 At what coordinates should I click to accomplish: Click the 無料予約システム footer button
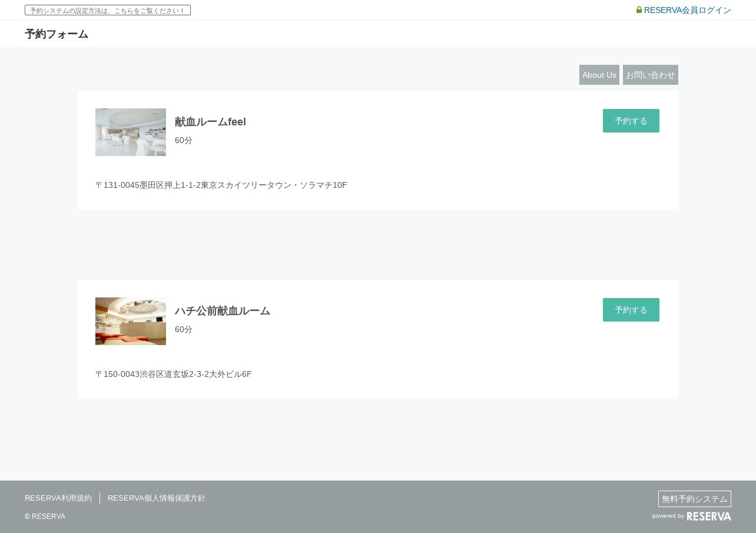point(695,499)
